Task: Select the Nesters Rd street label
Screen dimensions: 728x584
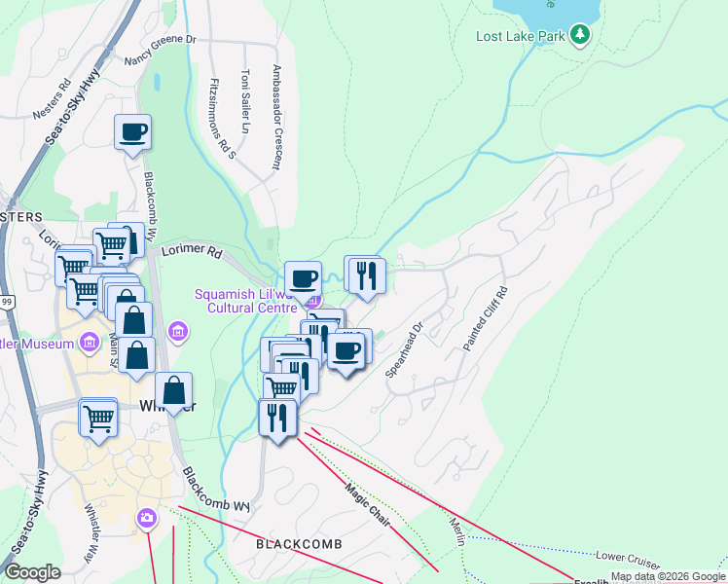Action: [53, 99]
